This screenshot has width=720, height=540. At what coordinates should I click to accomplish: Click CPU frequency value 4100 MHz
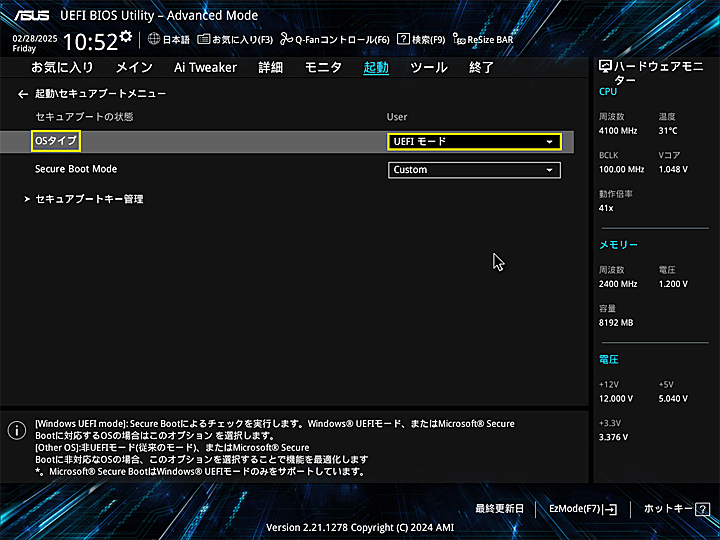(618, 131)
